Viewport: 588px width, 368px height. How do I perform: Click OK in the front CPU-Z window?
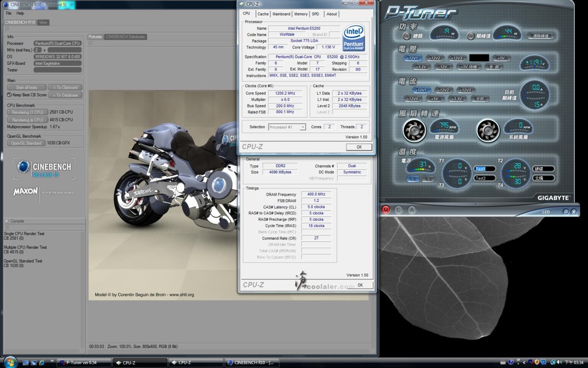[359, 147]
